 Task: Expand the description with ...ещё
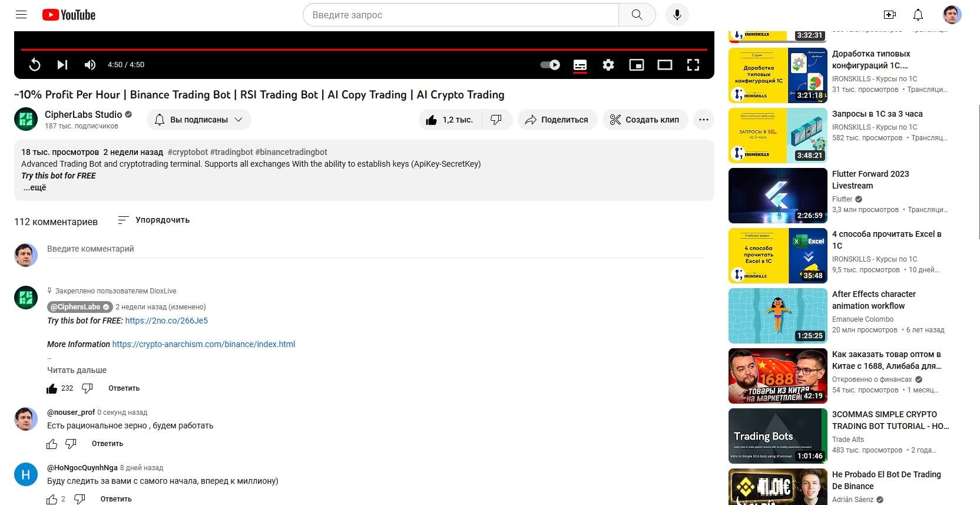click(35, 187)
